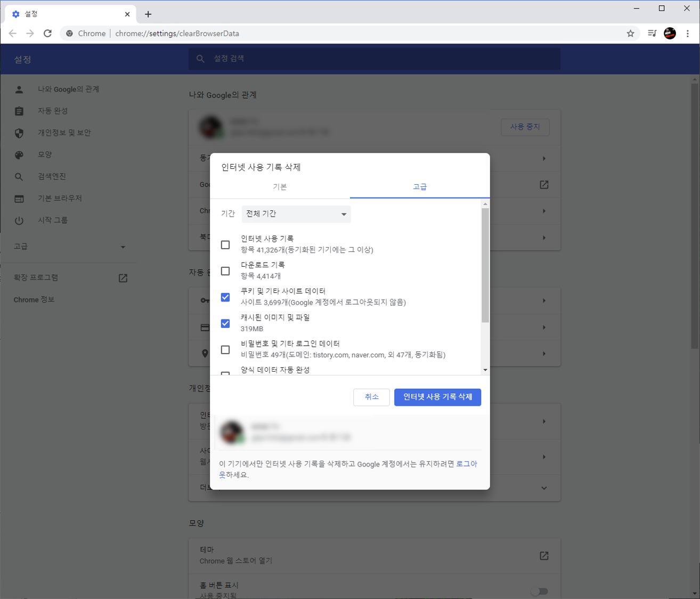Toggle the 홈 버튼 표시 switch
Viewport: 700px width, 599px height.
pos(540,591)
